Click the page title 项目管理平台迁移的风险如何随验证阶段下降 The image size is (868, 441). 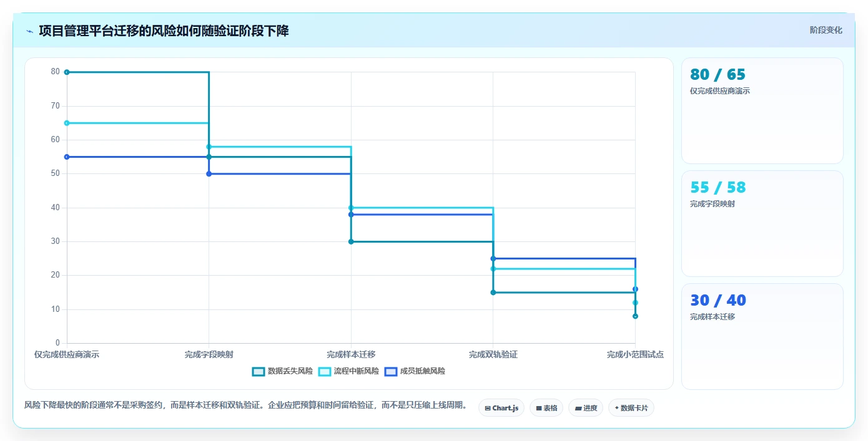(x=164, y=31)
